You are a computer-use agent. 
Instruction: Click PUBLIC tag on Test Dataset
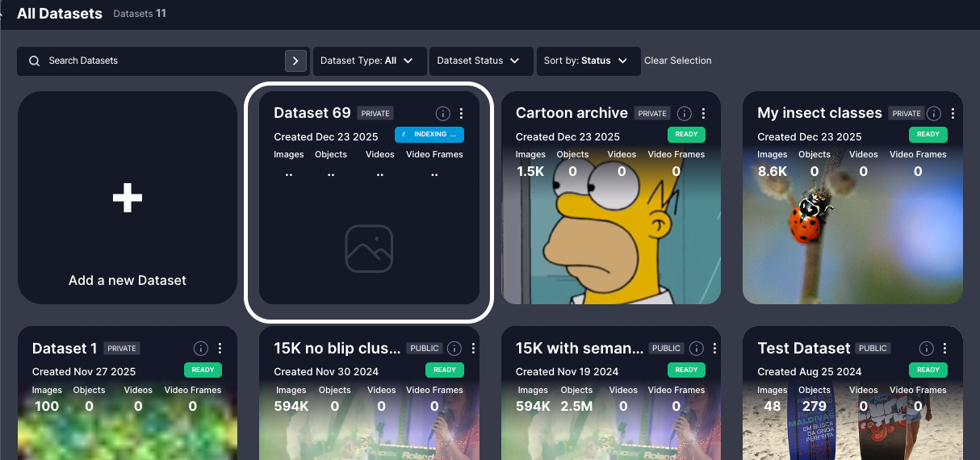873,349
